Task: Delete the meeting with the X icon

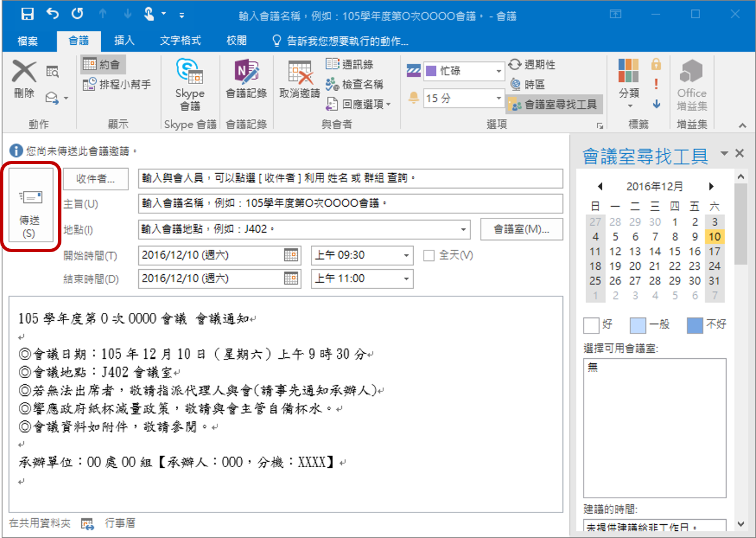Action: tap(24, 72)
